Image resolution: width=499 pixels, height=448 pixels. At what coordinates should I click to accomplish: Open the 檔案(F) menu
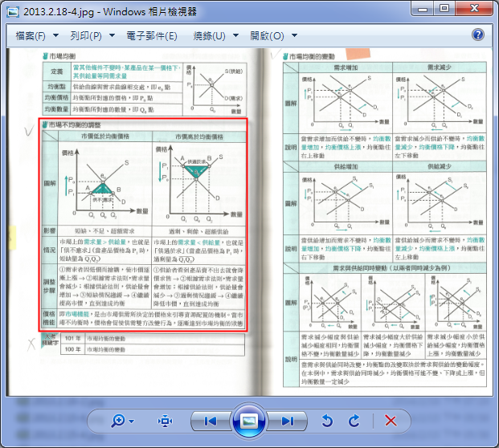(31, 36)
